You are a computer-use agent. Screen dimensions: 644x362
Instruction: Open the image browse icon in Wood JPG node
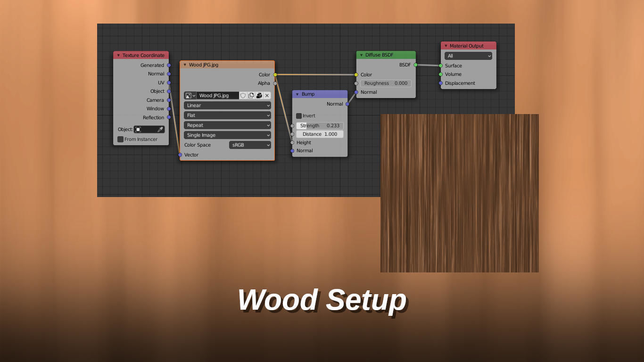click(190, 96)
